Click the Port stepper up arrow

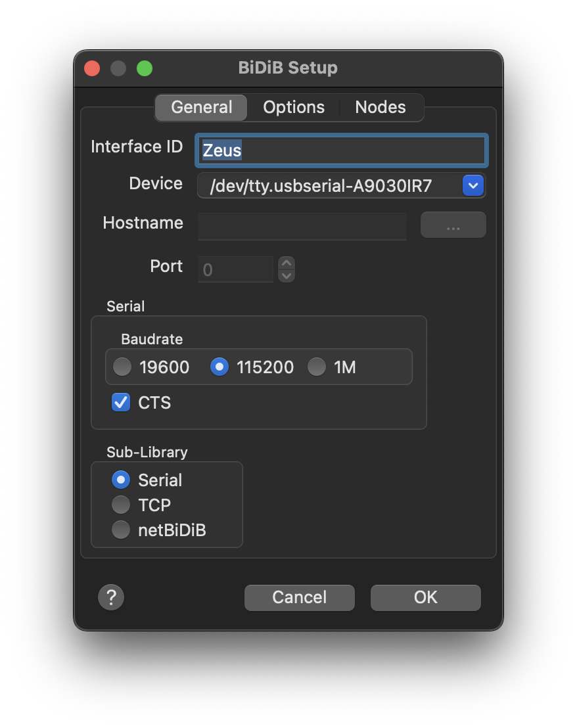click(286, 263)
